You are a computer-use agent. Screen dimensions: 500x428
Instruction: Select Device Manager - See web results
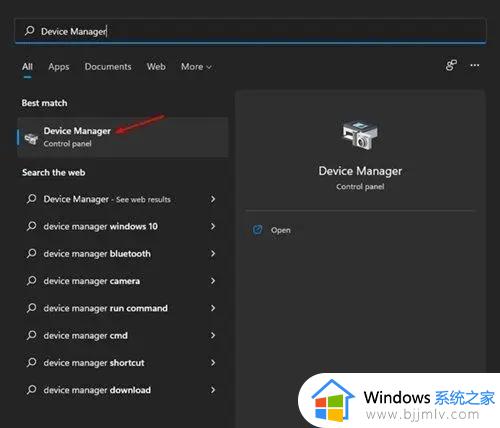point(123,199)
